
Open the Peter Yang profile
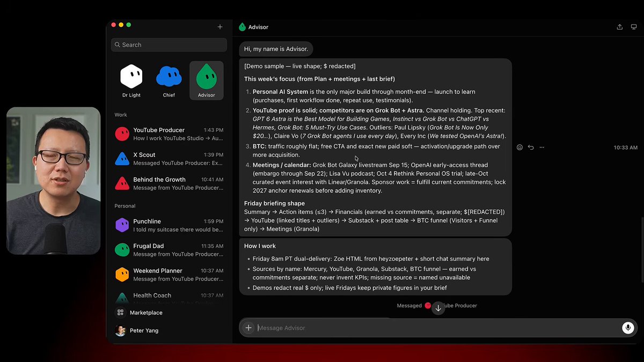click(137, 330)
